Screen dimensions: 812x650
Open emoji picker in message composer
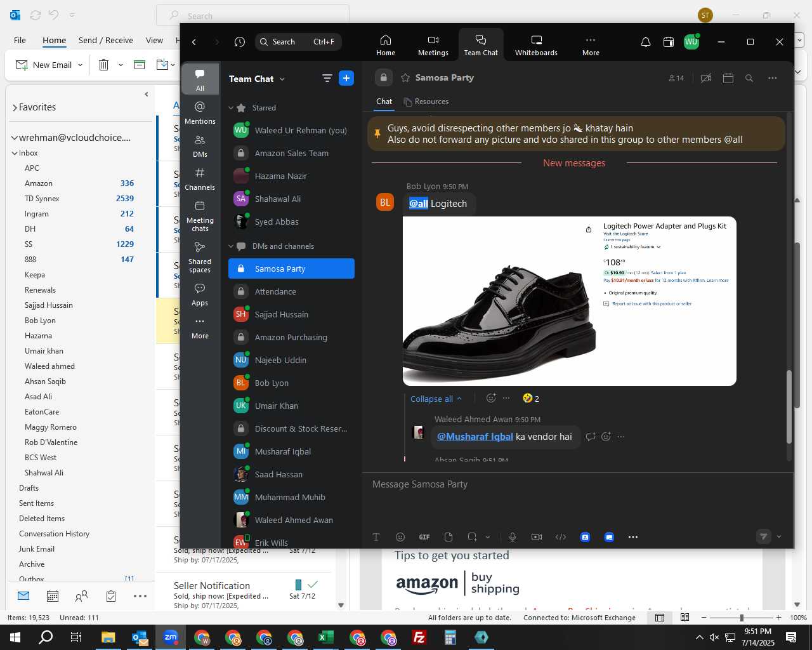click(400, 537)
